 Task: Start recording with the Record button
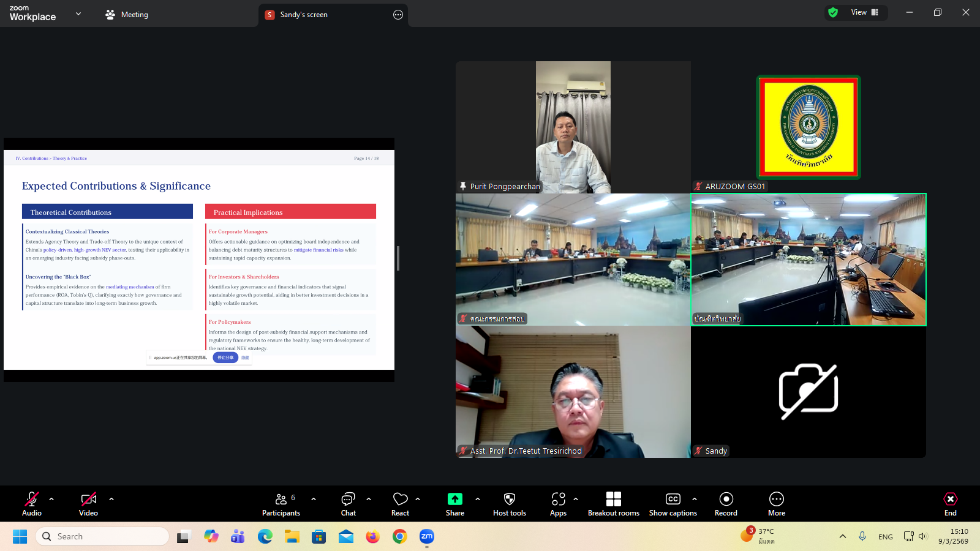point(726,504)
